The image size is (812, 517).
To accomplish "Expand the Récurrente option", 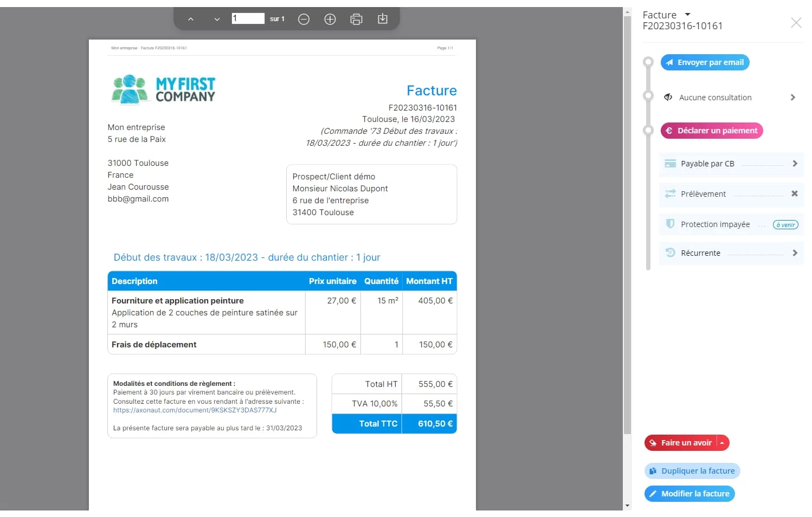I will (x=794, y=253).
